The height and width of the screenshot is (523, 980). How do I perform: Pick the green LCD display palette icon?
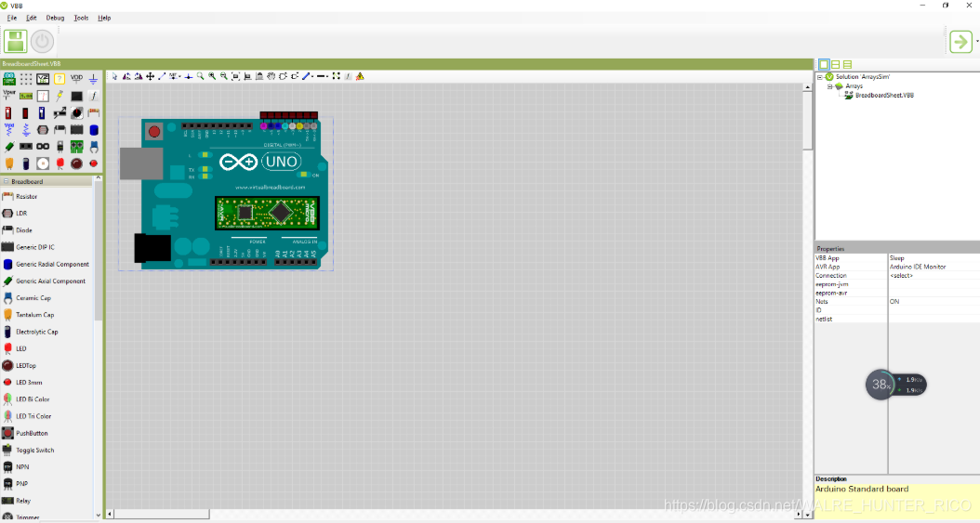tap(26, 96)
